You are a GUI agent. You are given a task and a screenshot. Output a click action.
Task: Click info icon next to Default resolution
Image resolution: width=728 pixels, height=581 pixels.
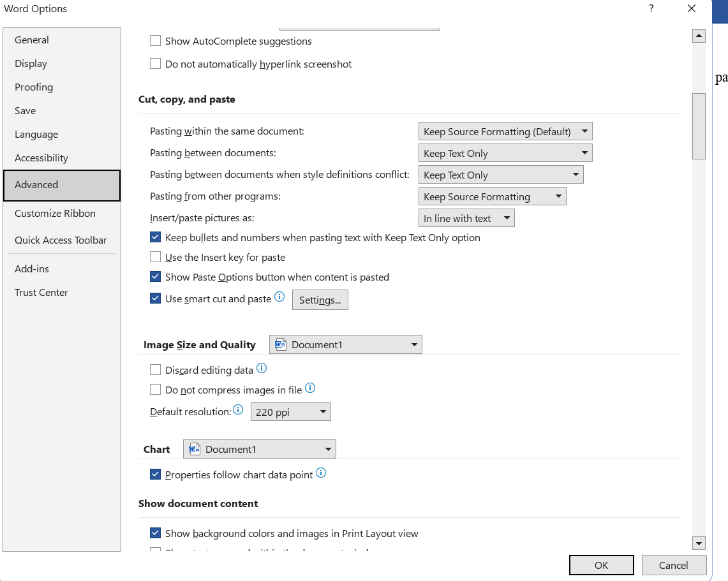coord(238,409)
